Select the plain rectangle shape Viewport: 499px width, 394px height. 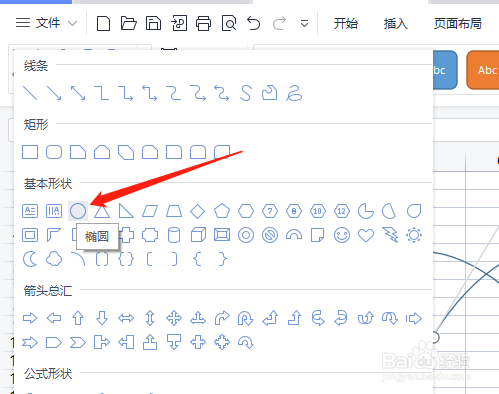30,152
